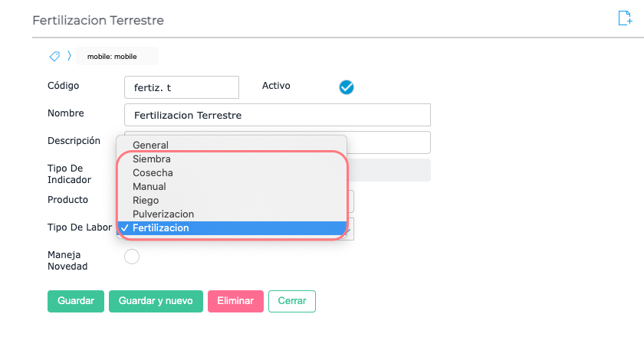Click the Cerrar button
The width and height of the screenshot is (644, 350).
tap(291, 301)
